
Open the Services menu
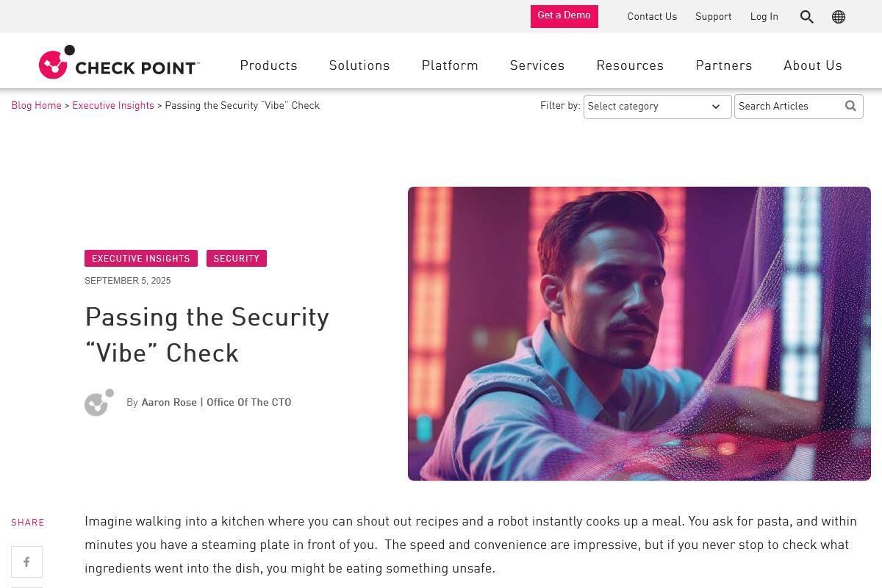pos(537,65)
